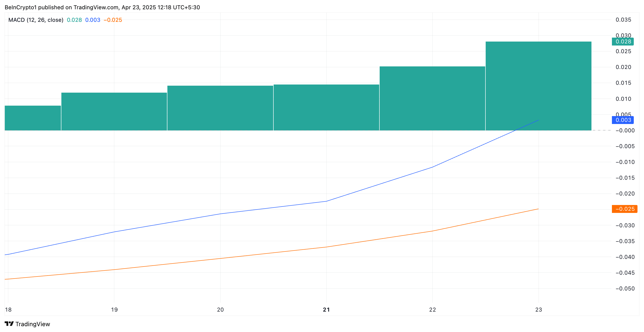Click the blue 0.003 legend value
Screen dimensions: 644x332
[x=93, y=20]
